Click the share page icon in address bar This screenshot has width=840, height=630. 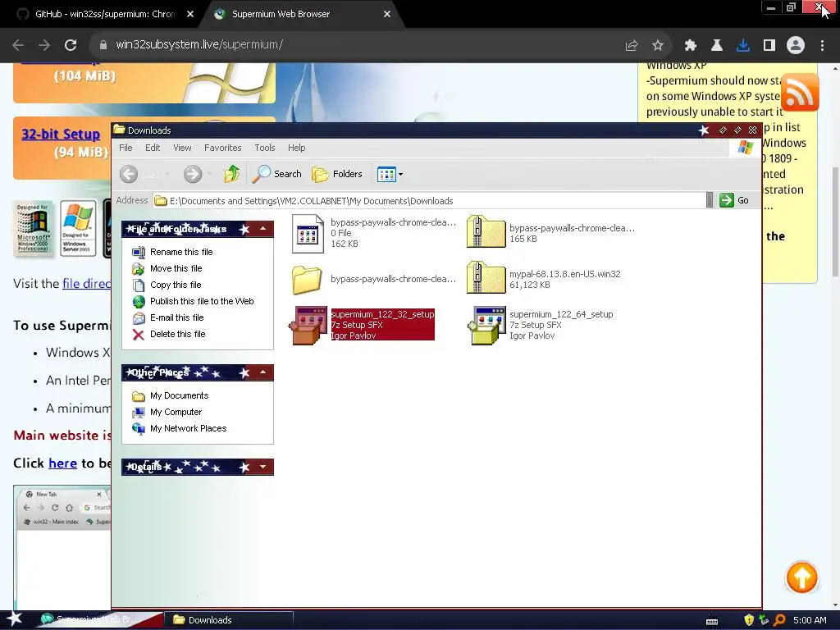[632, 46]
